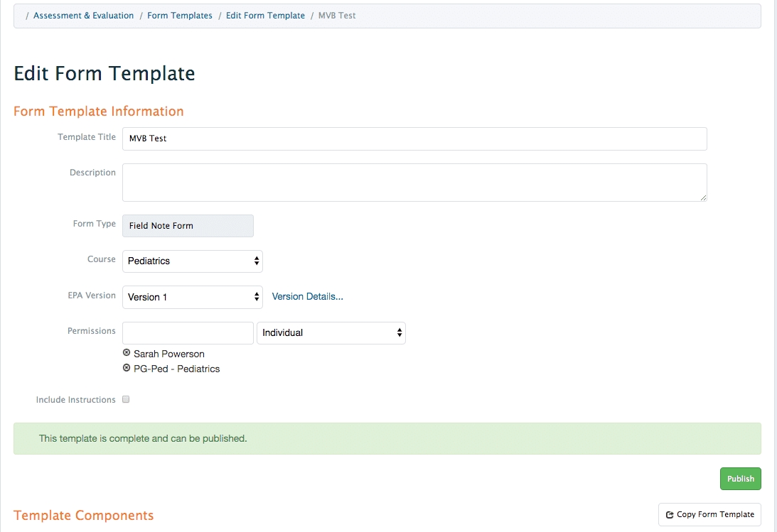Image resolution: width=777 pixels, height=532 pixels.
Task: Remove Sarah Powerson from permissions
Action: (127, 353)
